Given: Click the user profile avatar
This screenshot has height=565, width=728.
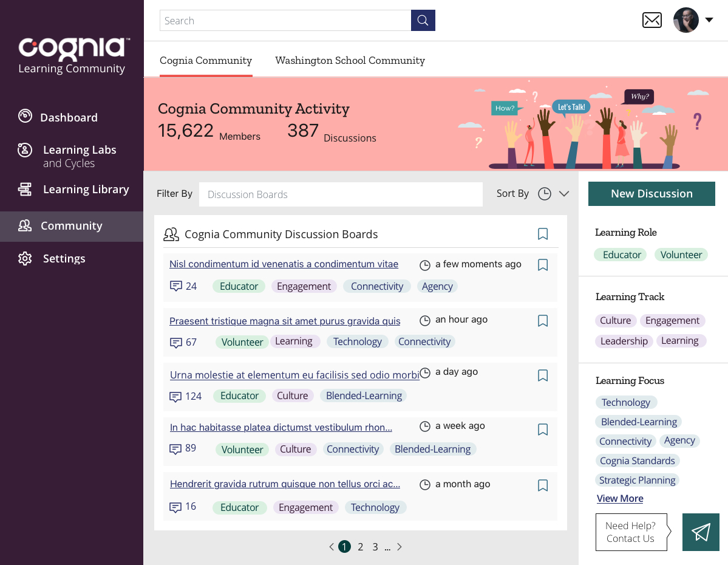Looking at the screenshot, I should pyautogui.click(x=686, y=20).
